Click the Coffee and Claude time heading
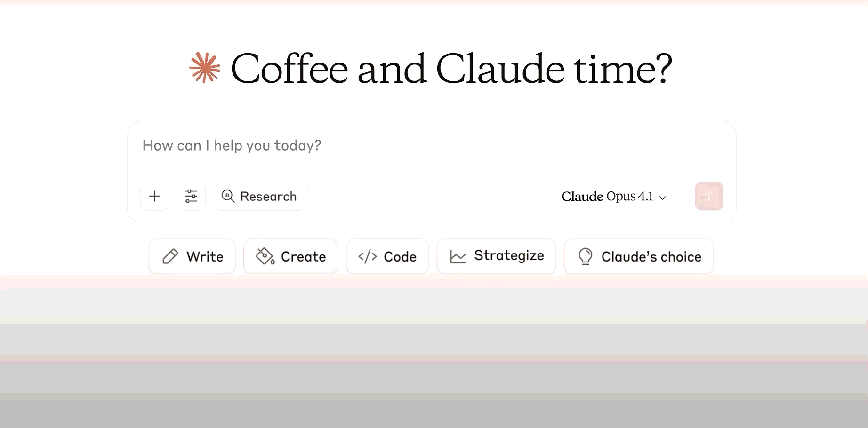Viewport: 868px width, 428px height. point(451,69)
